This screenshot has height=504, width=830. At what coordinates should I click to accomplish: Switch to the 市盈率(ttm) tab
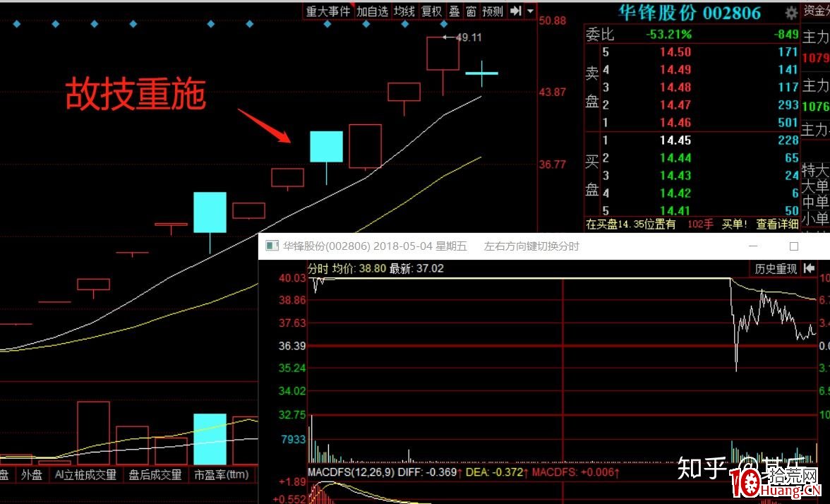pyautogui.click(x=221, y=475)
